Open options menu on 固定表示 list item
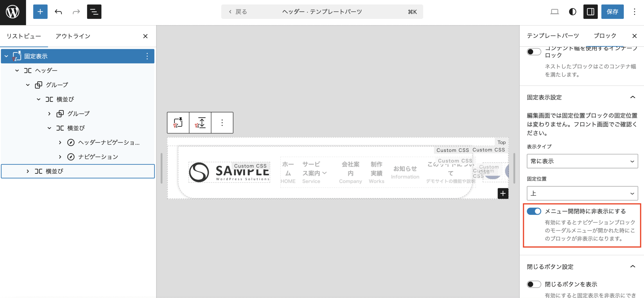 click(147, 56)
